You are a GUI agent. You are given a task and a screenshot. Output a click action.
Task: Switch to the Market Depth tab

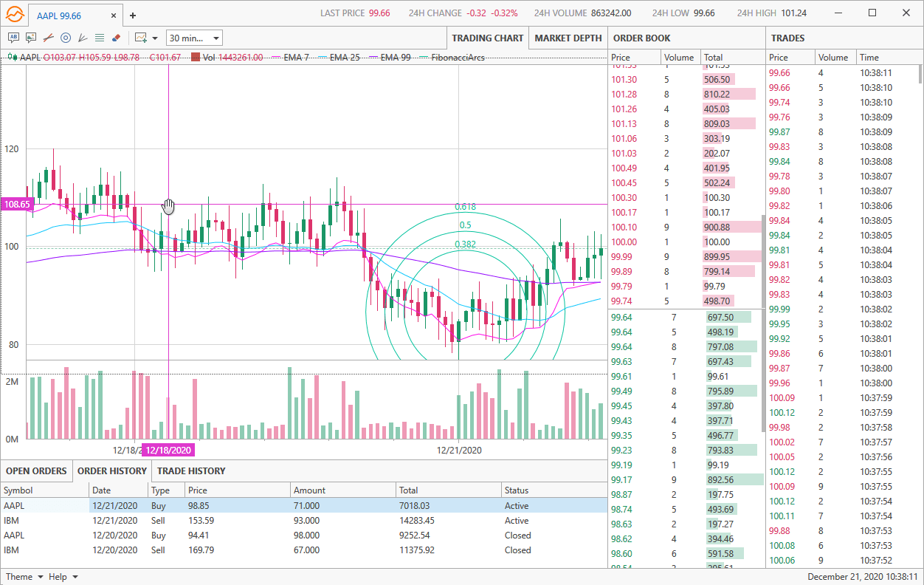tap(568, 38)
